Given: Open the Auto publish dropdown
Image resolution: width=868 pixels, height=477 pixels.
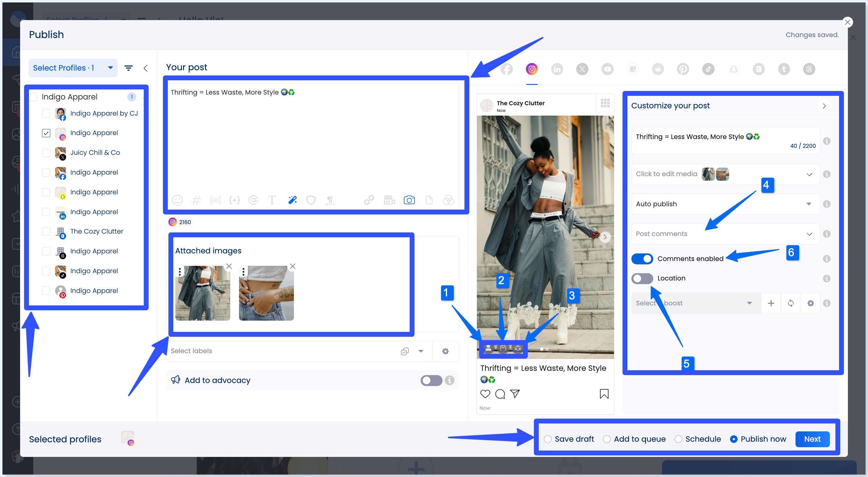Looking at the screenshot, I should (809, 204).
